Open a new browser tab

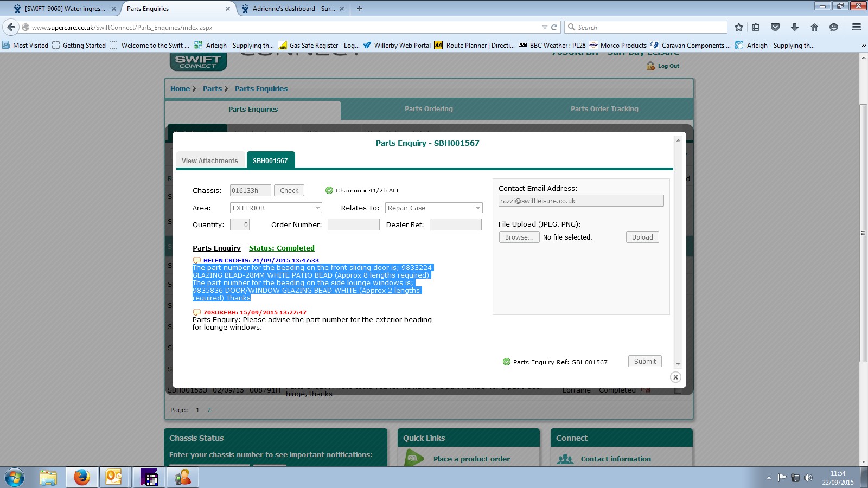(360, 9)
